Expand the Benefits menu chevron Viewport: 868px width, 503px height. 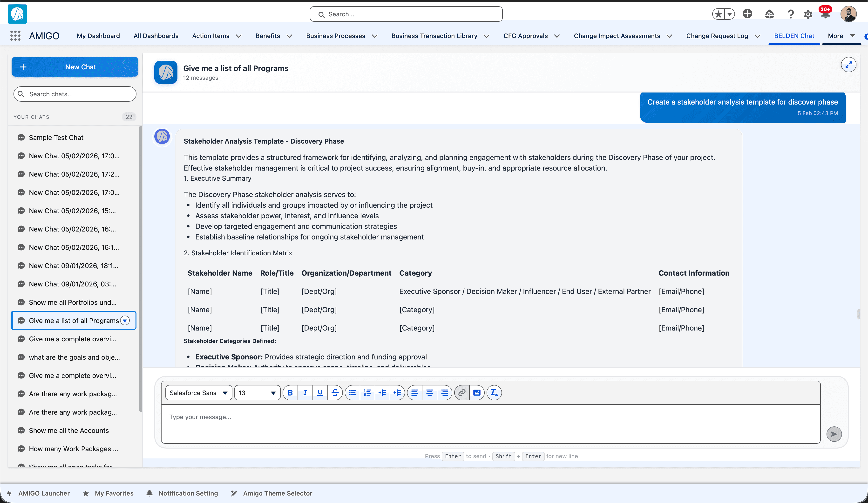(x=289, y=36)
